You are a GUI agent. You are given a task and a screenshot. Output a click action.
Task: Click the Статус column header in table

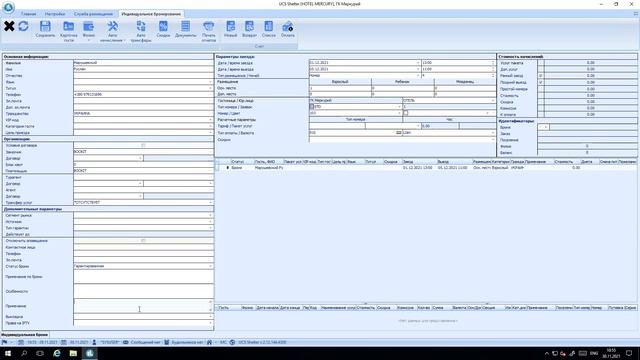[x=237, y=162]
